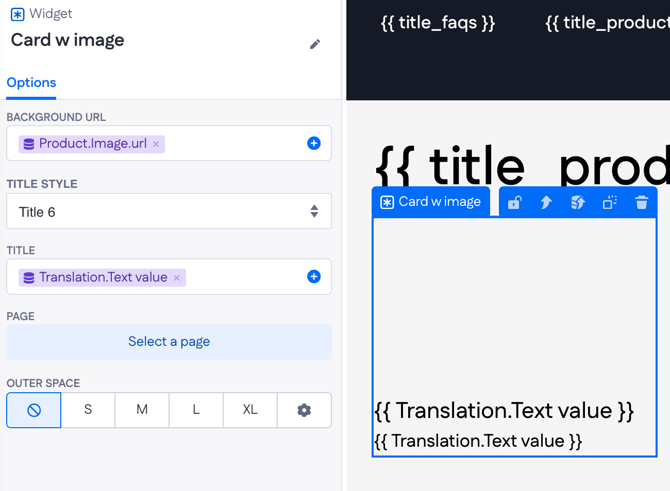670x491 pixels.
Task: Set outer space to M
Action: tap(142, 410)
